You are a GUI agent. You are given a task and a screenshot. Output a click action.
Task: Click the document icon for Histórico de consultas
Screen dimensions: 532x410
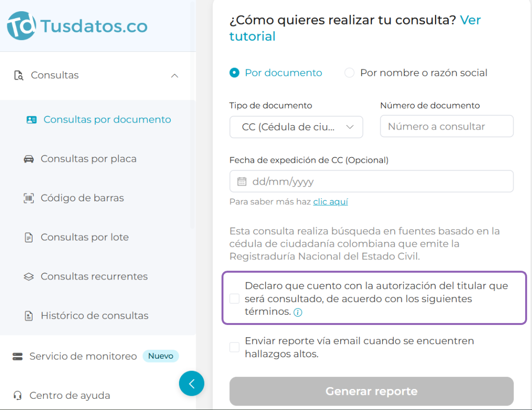[29, 316]
